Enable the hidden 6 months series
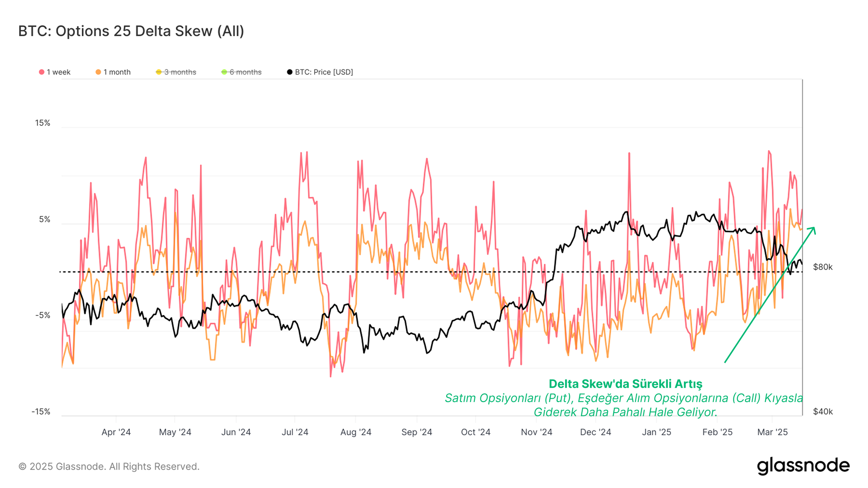Image resolution: width=868 pixels, height=488 pixels. click(x=245, y=72)
